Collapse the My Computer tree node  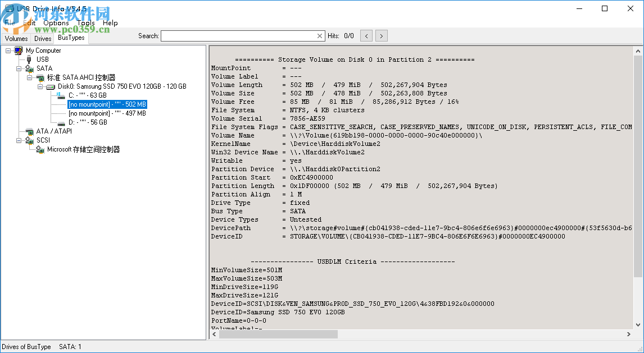point(8,51)
